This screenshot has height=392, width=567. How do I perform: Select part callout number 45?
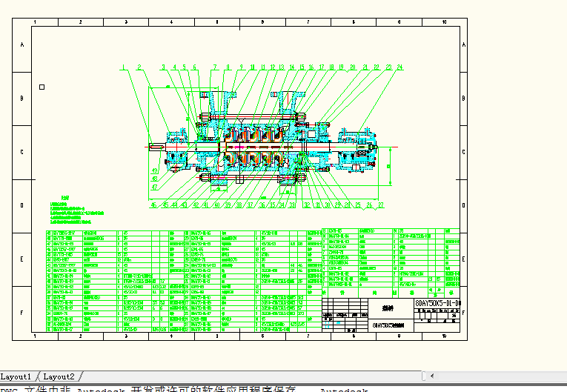165,205
